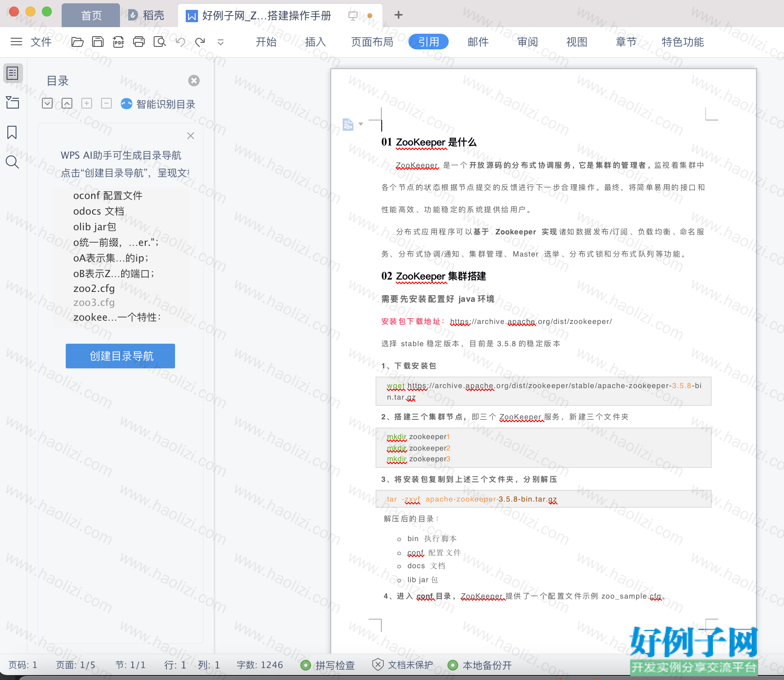Click the presentation screen icon in document tab
The height and width of the screenshot is (680, 784).
point(353,16)
